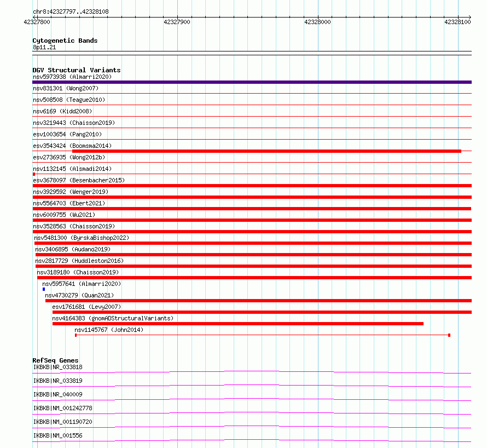
Task: Click nsv5957641 (Almarri2020) label
Action: [82, 284]
